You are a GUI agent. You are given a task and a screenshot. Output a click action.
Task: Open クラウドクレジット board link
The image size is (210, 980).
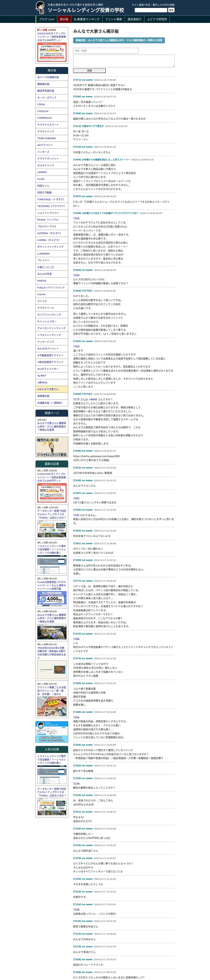52,159
